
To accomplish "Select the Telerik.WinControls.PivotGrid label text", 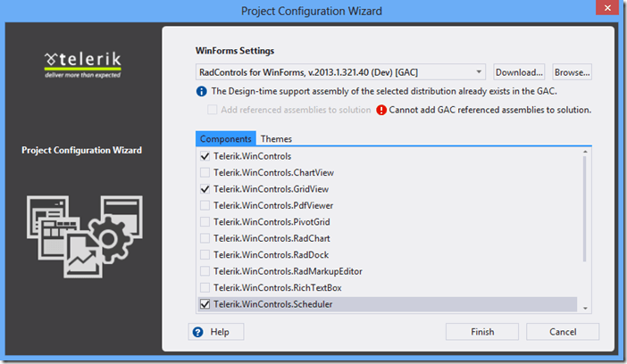I will (x=272, y=222).
